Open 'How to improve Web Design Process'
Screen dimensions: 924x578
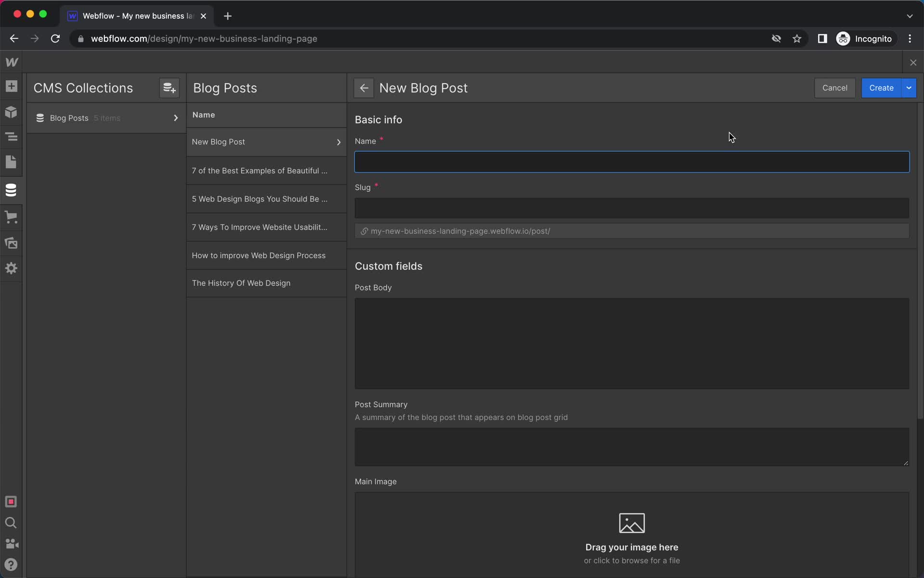point(266,255)
